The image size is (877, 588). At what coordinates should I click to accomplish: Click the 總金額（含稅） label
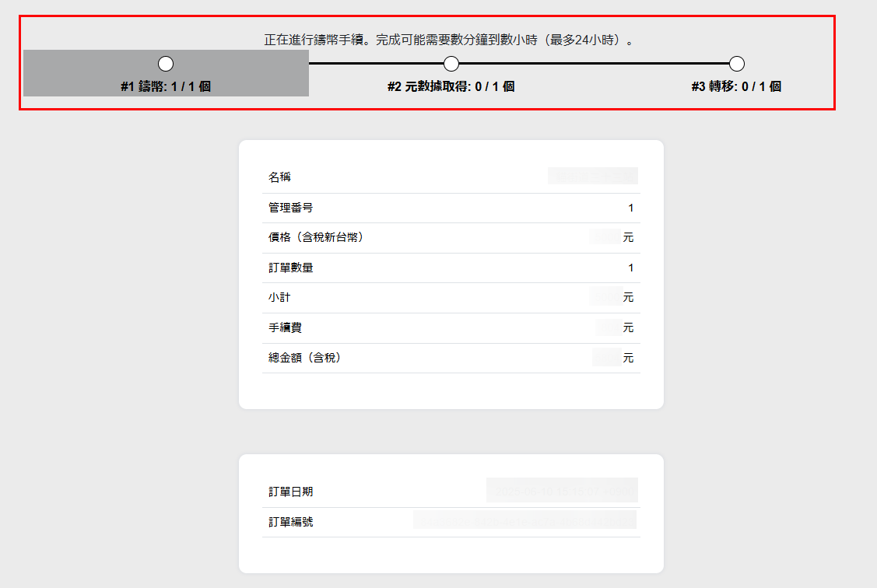(x=305, y=359)
